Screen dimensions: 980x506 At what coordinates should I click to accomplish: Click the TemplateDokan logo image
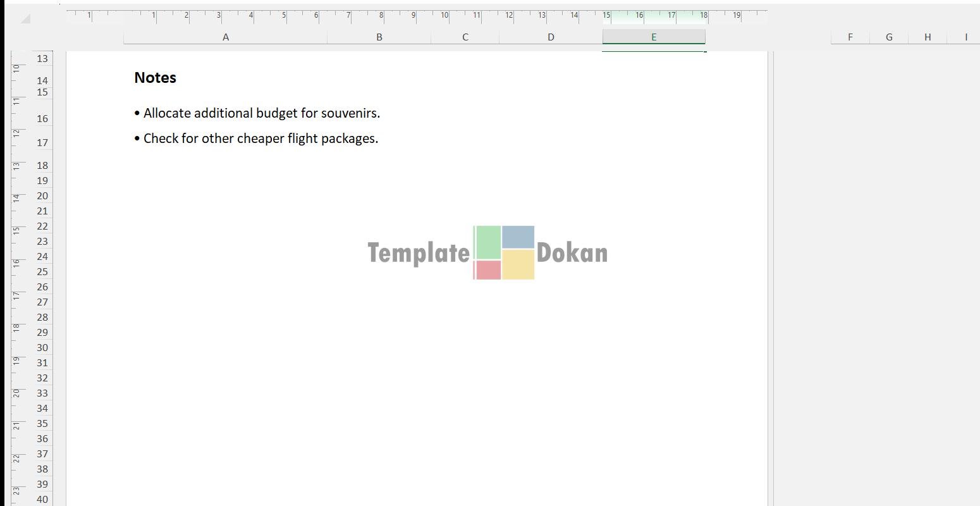coord(487,252)
